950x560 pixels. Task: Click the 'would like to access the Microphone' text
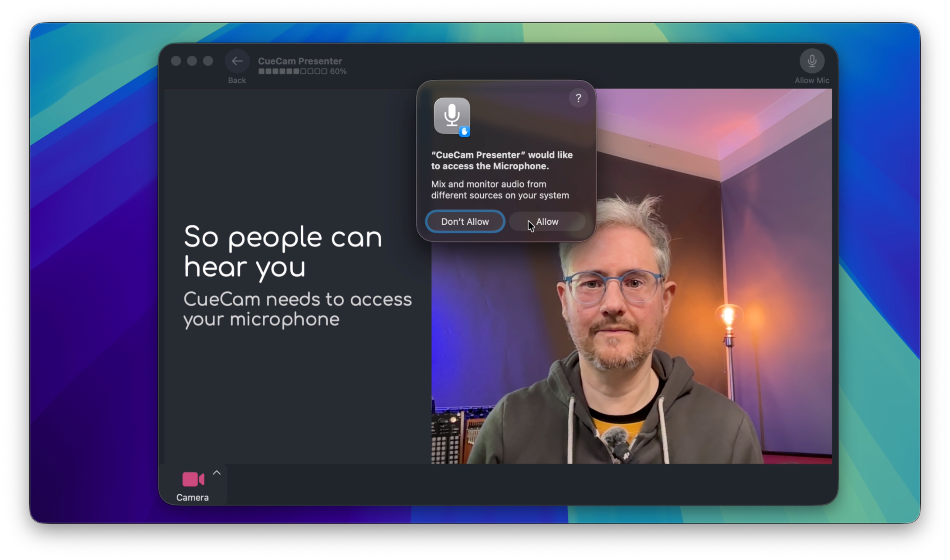502,161
